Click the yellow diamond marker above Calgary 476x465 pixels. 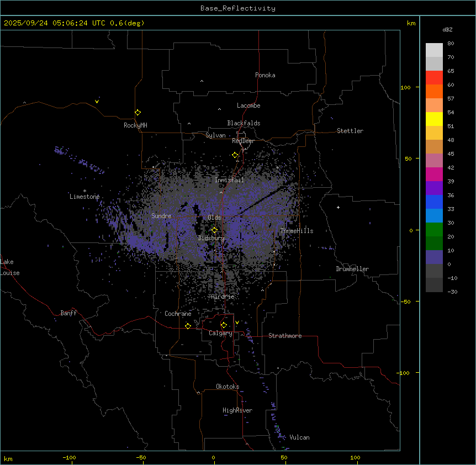point(224,325)
